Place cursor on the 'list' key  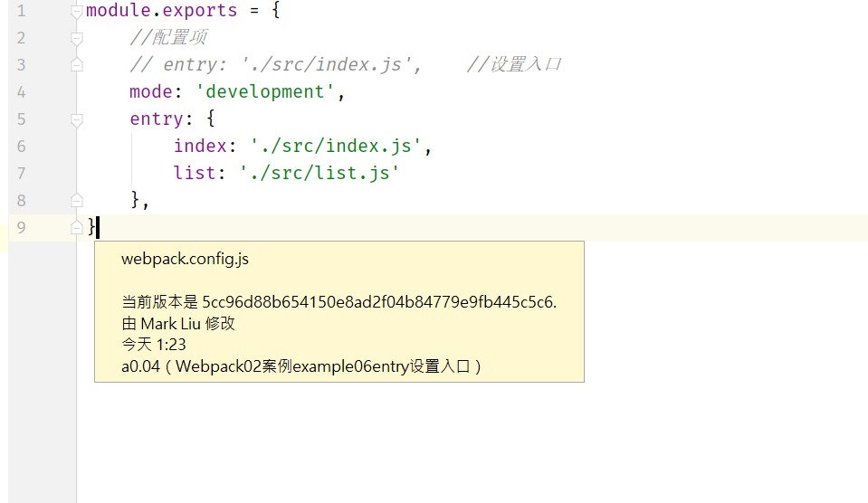pyautogui.click(x=195, y=173)
